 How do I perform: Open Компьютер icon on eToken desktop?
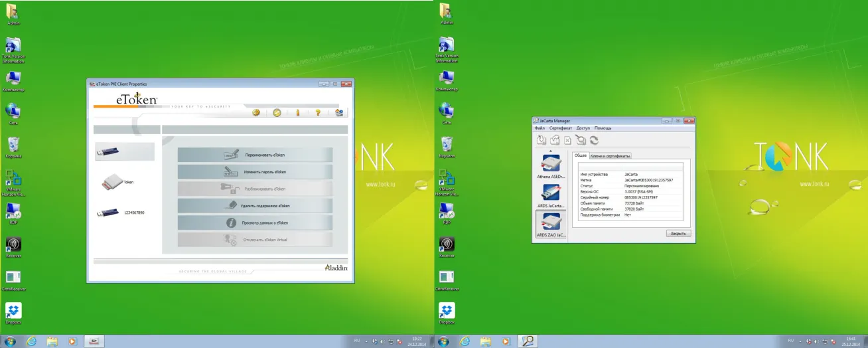(13, 81)
